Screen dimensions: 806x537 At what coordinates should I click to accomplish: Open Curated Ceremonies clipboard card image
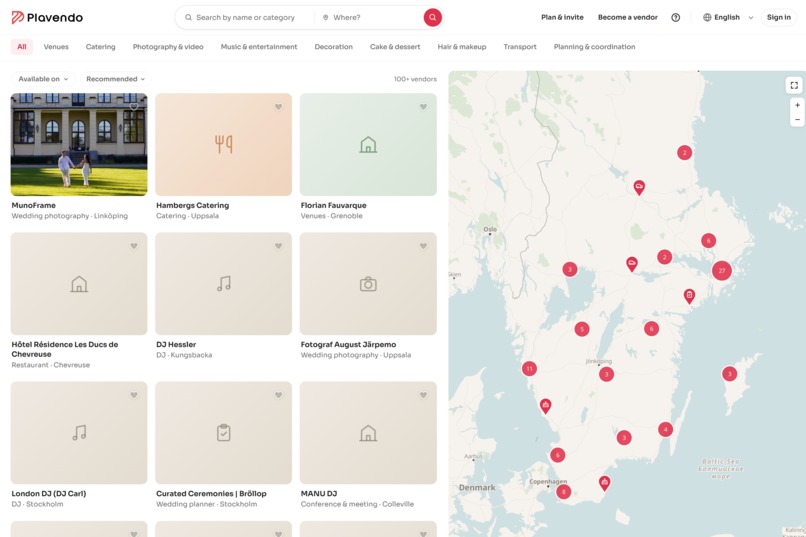[224, 433]
